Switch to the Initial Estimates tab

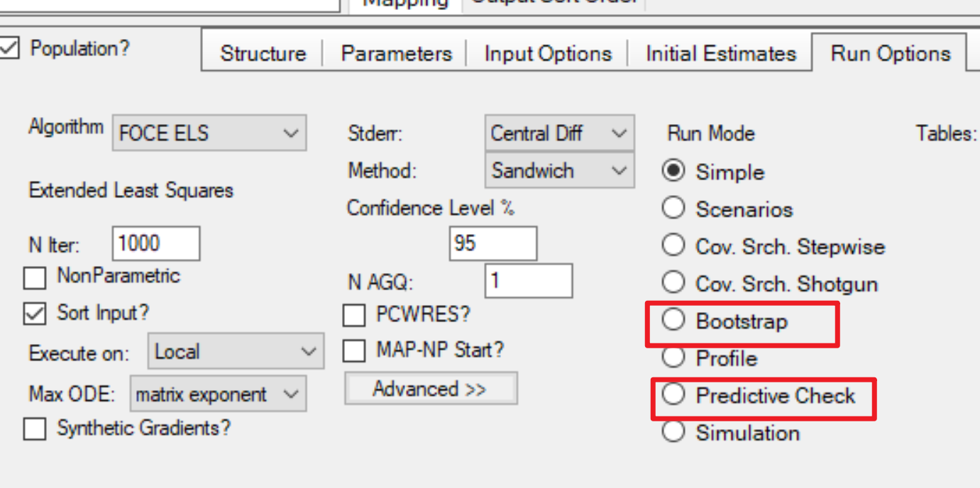click(721, 54)
